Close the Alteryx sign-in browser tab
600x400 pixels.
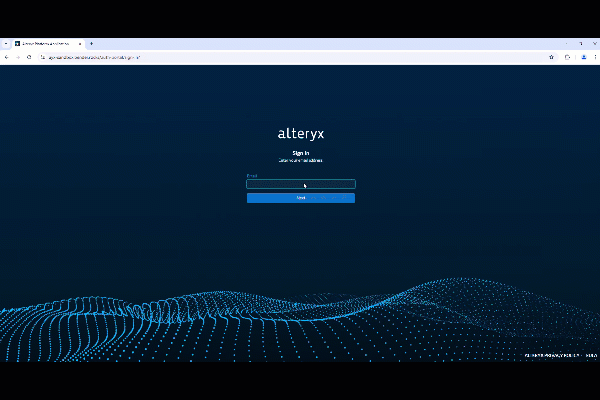pyautogui.click(x=80, y=44)
